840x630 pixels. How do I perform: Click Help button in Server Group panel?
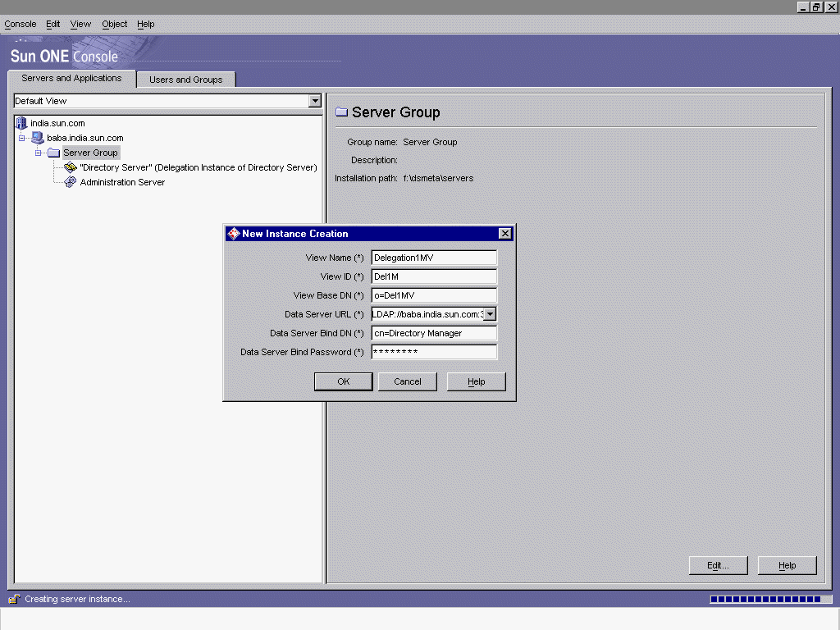coord(787,565)
